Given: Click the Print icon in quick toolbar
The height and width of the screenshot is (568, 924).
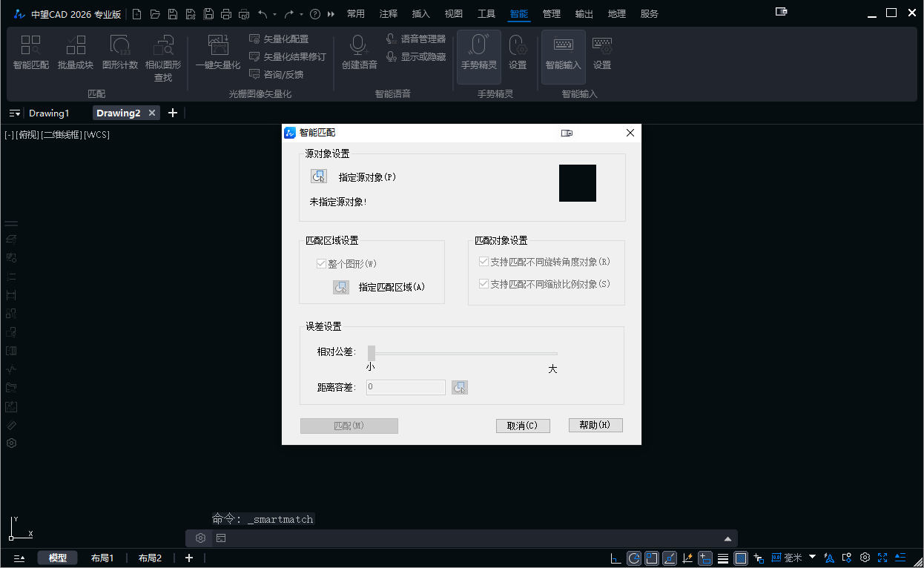Looking at the screenshot, I should tap(226, 13).
